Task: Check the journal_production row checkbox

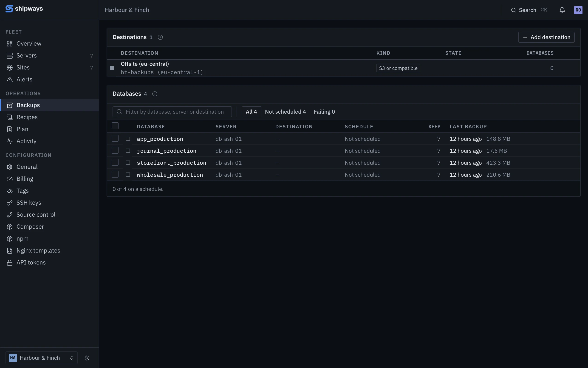Action: point(115,150)
